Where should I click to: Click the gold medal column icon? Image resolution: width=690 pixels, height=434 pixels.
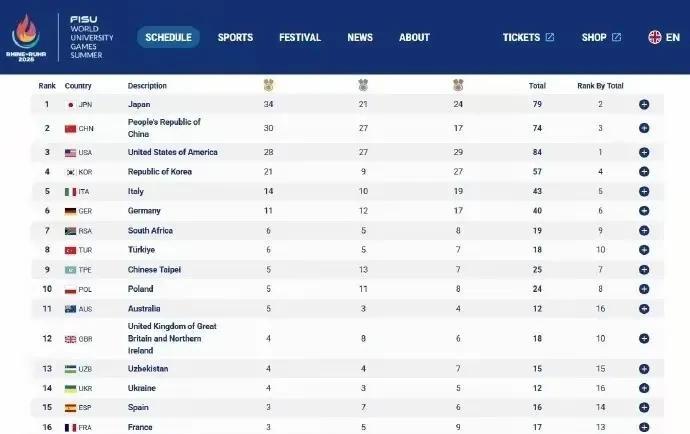pyautogui.click(x=268, y=85)
